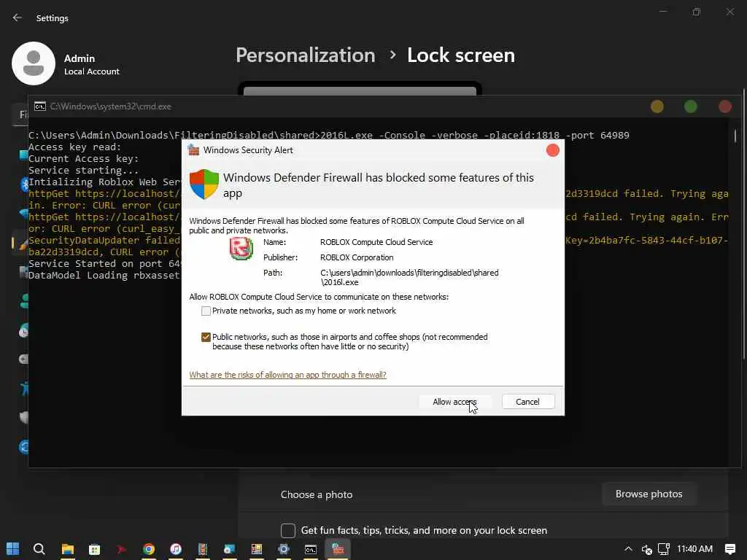Viewport: 747px width, 560px height.
Task: Click the firewall icon in alert title bar
Action: [193, 150]
